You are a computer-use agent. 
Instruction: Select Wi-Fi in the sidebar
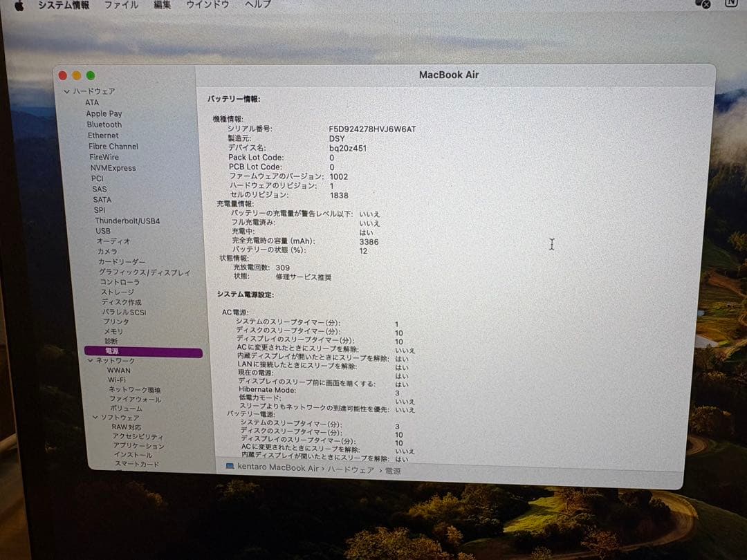click(117, 380)
